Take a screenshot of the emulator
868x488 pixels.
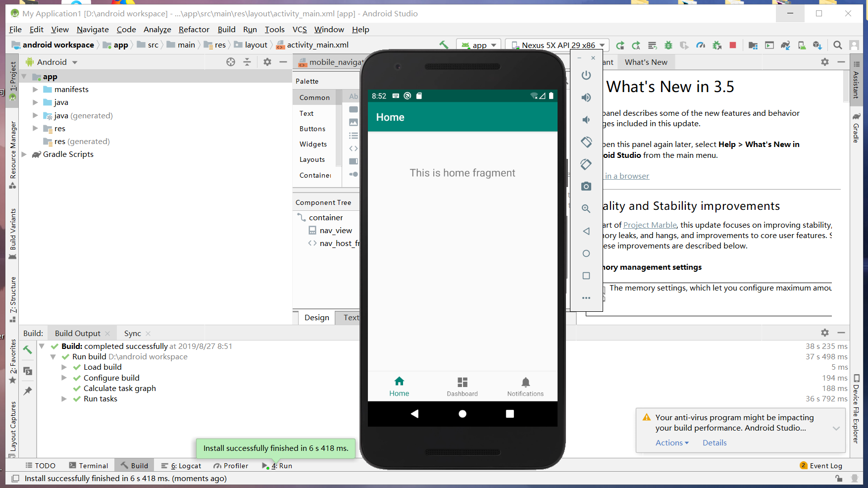pos(586,187)
